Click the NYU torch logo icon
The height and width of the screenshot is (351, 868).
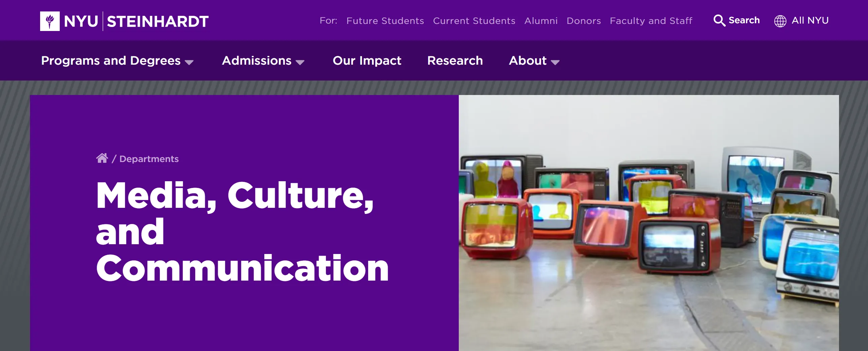pyautogui.click(x=50, y=21)
